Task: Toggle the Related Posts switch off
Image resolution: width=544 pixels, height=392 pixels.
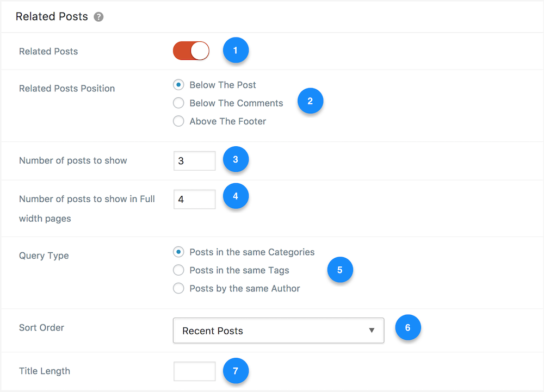Action: point(191,51)
